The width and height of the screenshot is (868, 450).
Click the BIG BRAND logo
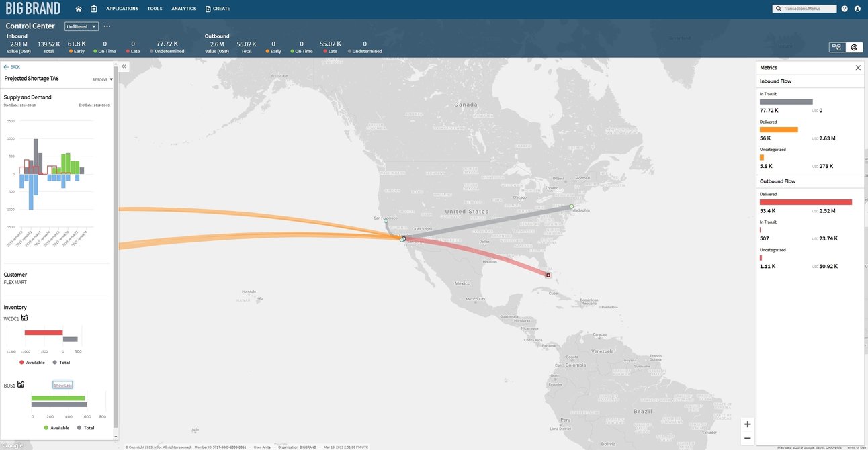(33, 9)
